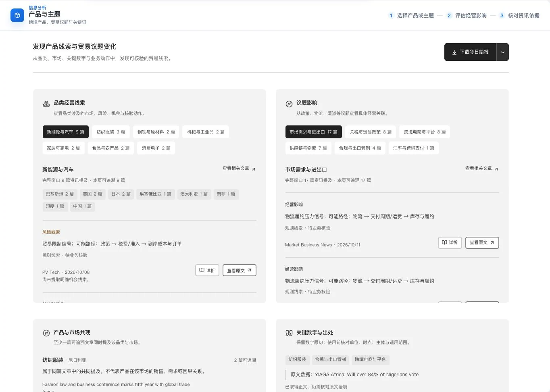Click the 合规与出口管制 tag under 关键数字与出处
The height and width of the screenshot is (392, 550).
pos(330,360)
